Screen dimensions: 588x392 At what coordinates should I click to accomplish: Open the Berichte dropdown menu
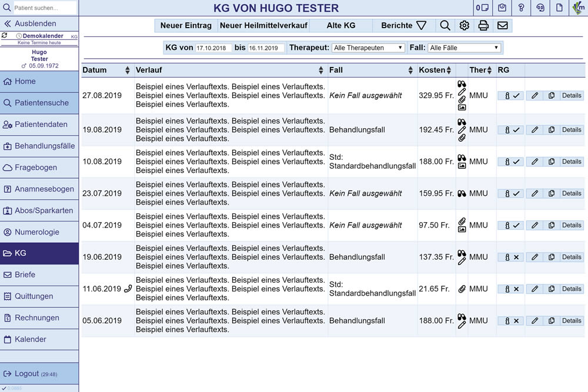point(403,25)
